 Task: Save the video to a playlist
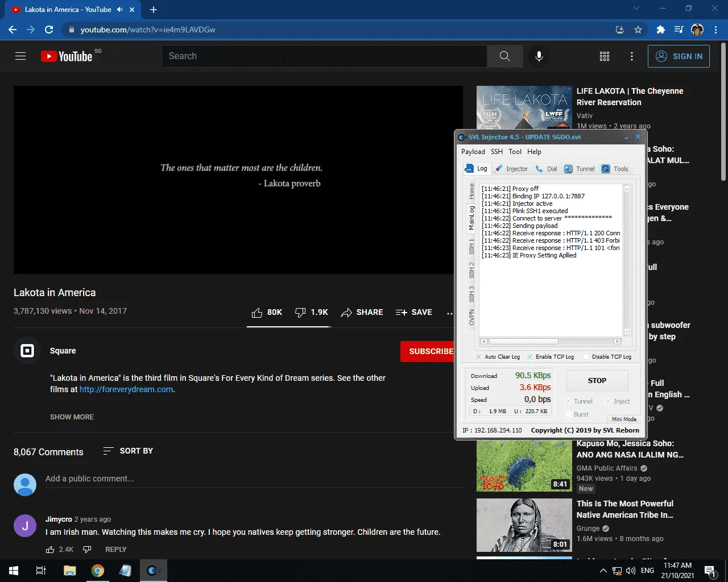413,312
